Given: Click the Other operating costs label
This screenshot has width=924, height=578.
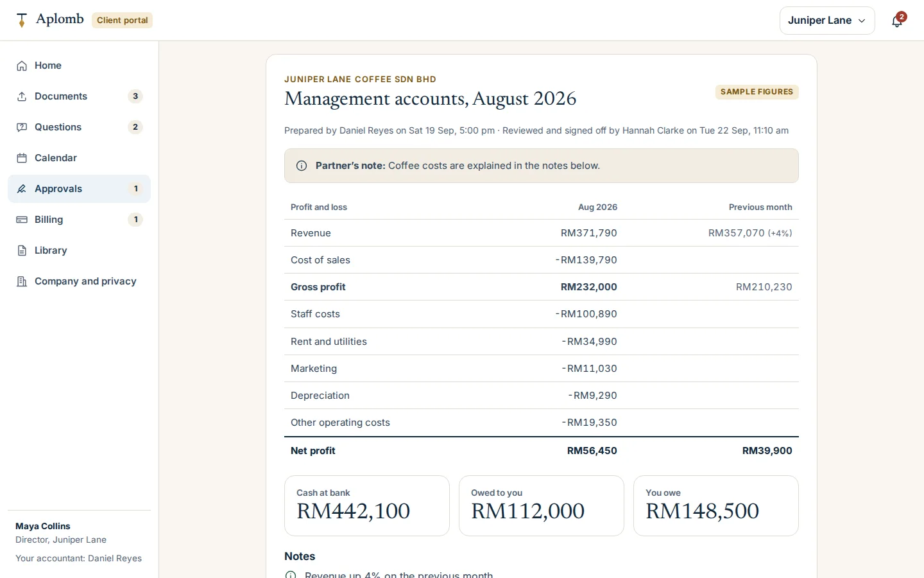Looking at the screenshot, I should click(340, 423).
